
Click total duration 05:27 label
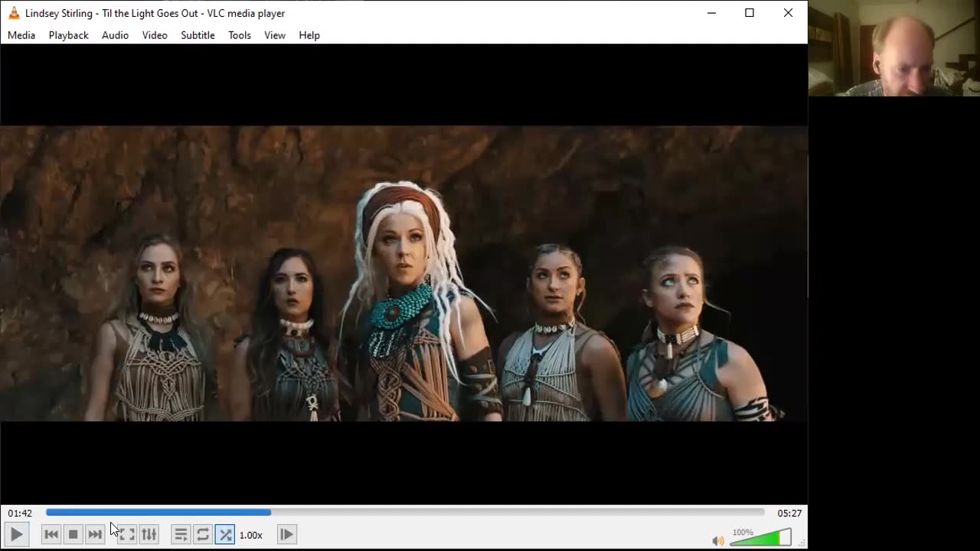789,513
